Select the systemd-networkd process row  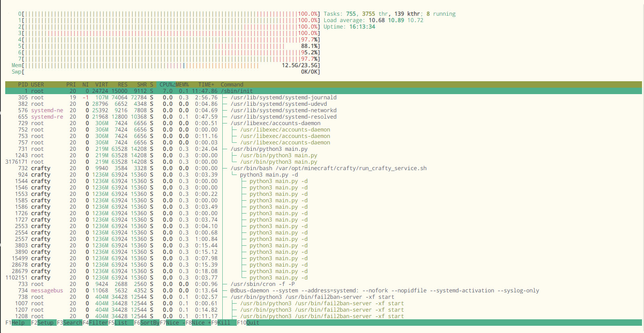(x=323, y=110)
